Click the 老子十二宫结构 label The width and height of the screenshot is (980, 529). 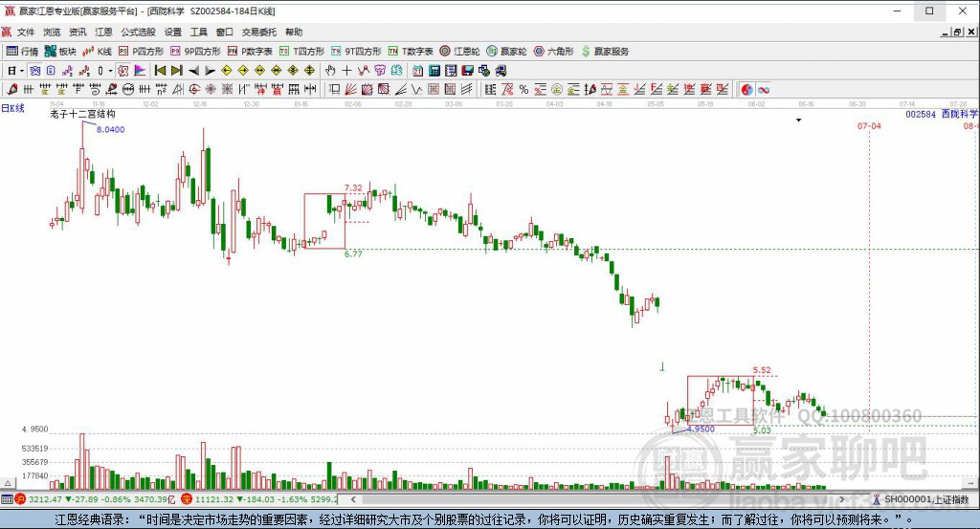click(82, 114)
